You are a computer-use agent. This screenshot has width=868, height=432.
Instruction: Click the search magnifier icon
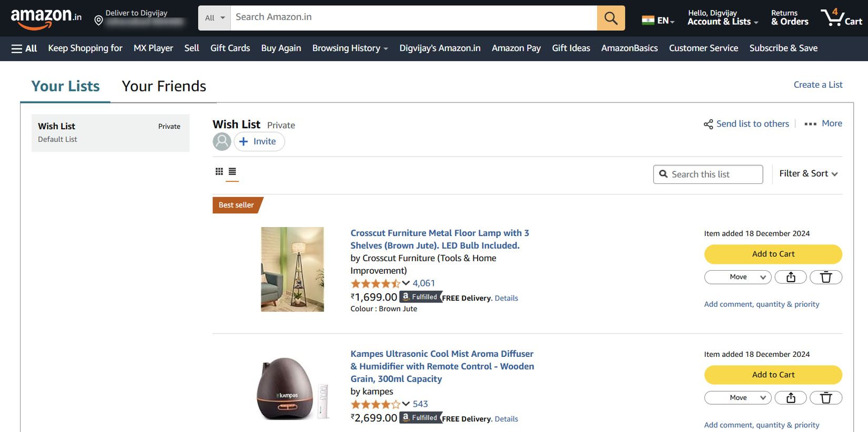pos(610,17)
